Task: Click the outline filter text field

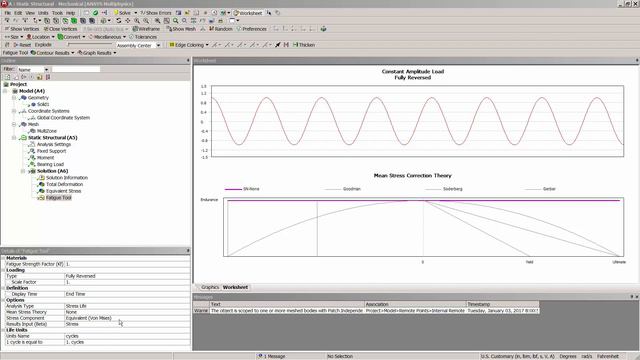Action: 76,69
